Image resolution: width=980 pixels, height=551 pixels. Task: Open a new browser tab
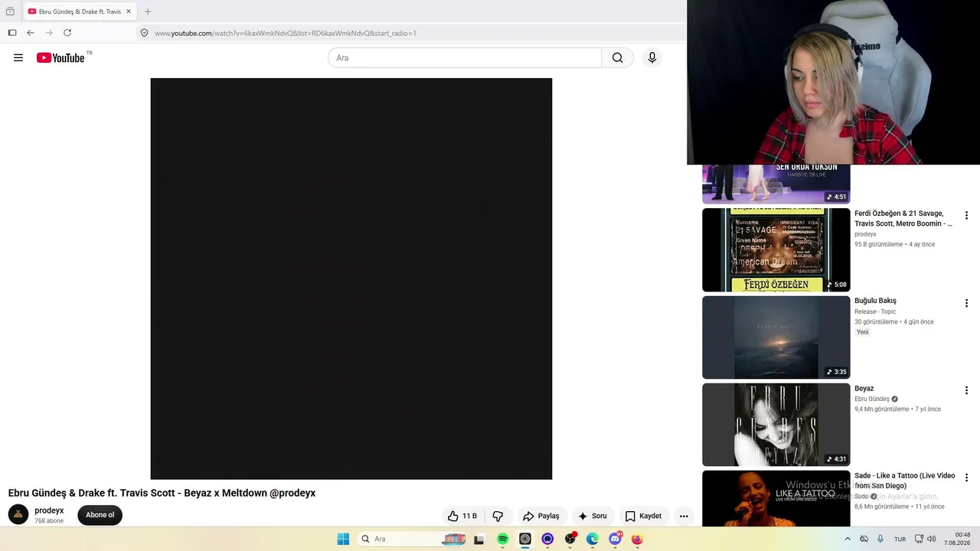point(148,11)
